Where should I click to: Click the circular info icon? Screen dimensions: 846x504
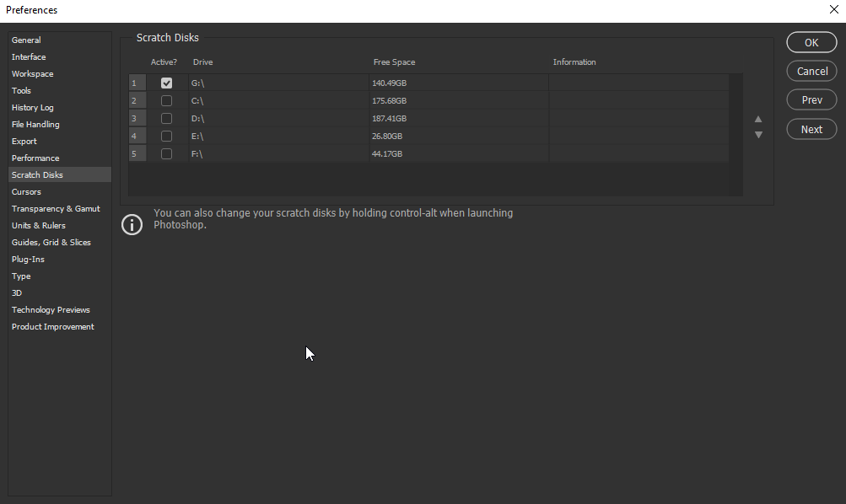coord(132,224)
